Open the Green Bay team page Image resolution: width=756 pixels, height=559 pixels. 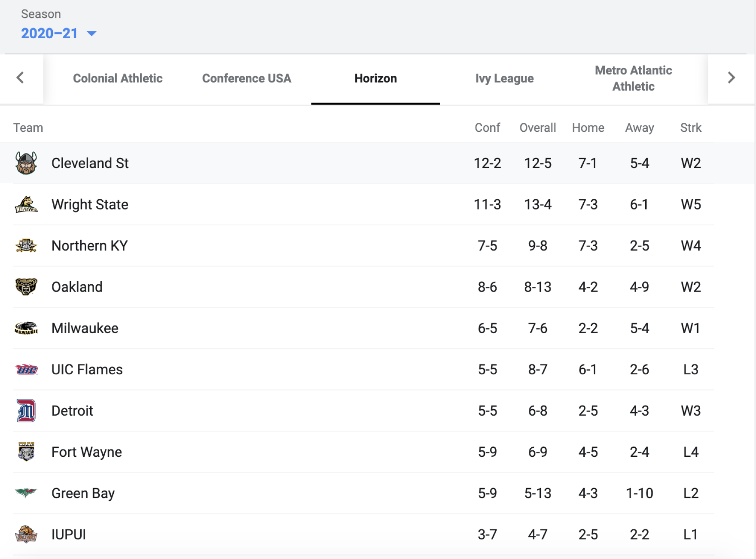[x=82, y=493]
